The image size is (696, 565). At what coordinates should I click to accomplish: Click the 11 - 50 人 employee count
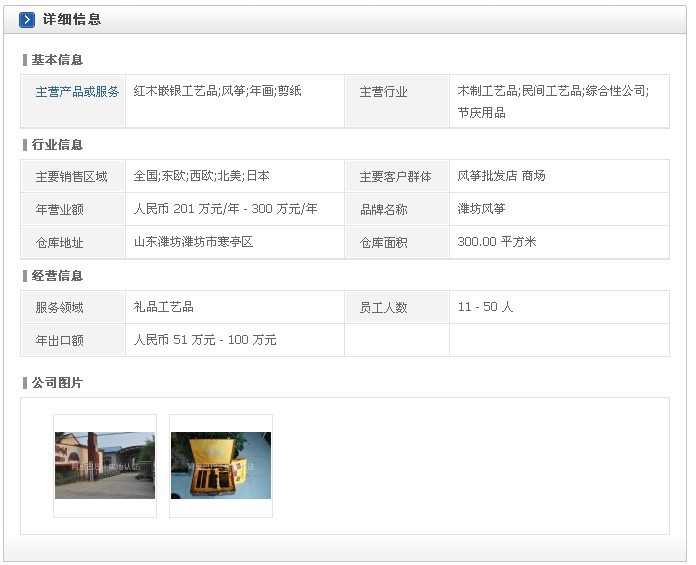coord(485,307)
